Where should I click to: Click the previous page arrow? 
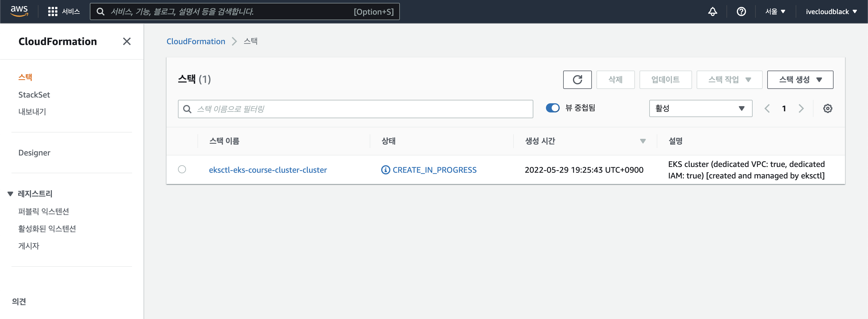[767, 108]
